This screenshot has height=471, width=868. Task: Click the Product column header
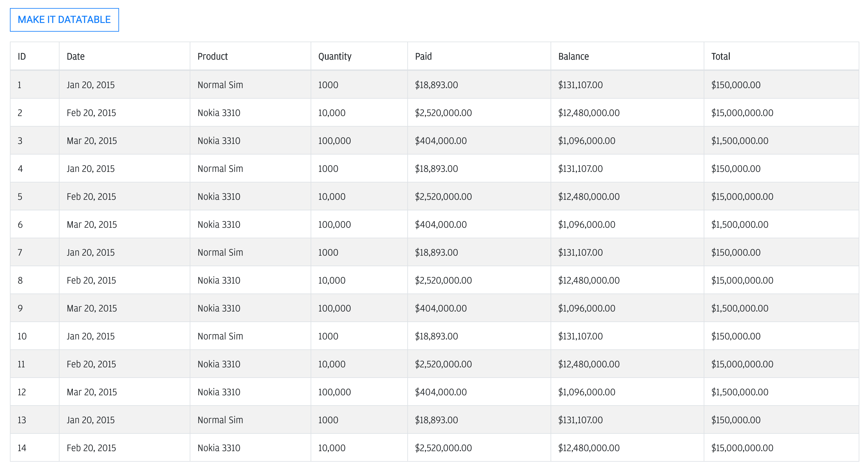250,56
